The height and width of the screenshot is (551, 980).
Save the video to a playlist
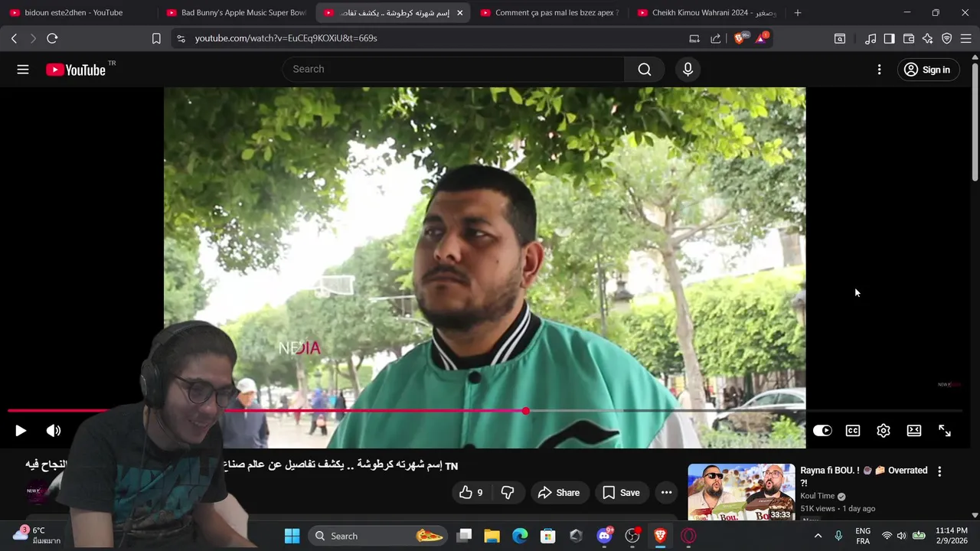(622, 493)
